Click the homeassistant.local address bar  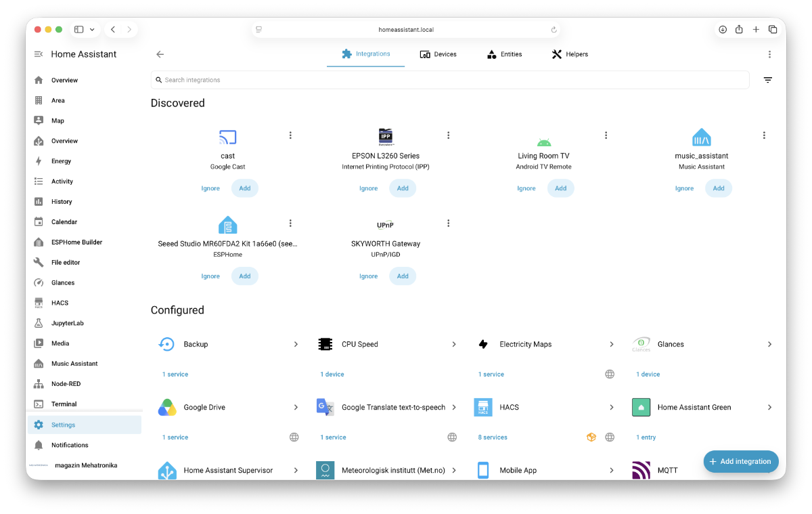click(406, 30)
